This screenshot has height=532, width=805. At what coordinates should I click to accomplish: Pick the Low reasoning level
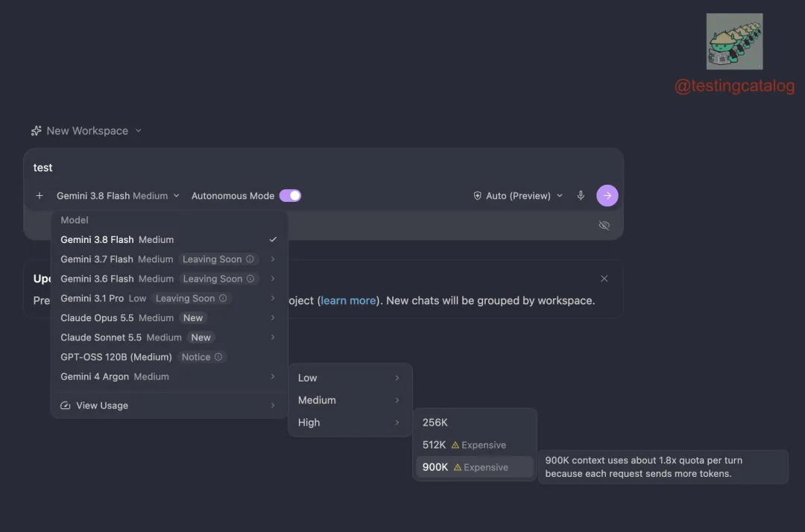click(x=350, y=378)
